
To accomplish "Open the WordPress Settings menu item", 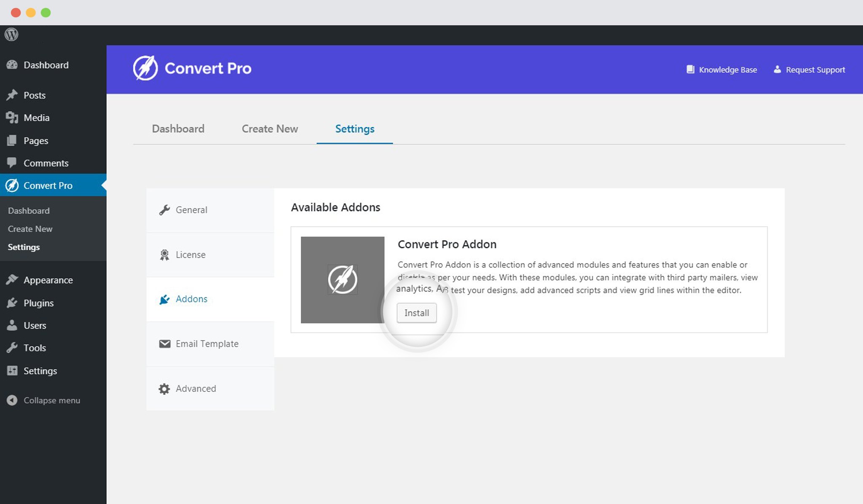I will (53, 370).
